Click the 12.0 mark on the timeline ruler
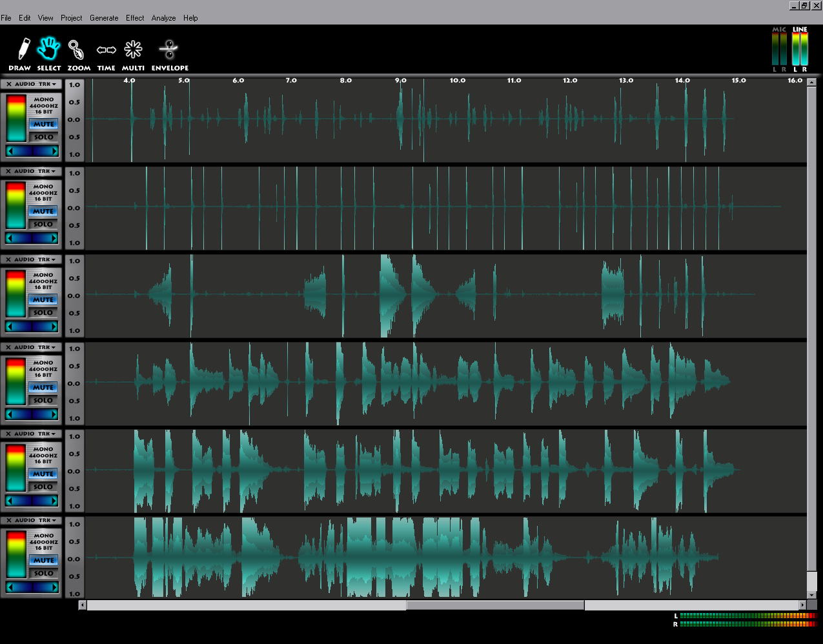The width and height of the screenshot is (823, 644). pos(570,81)
